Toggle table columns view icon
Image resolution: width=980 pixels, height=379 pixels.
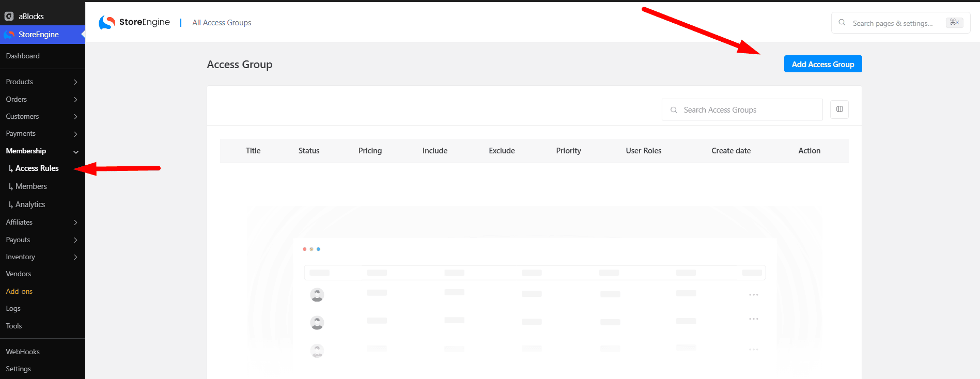click(839, 109)
